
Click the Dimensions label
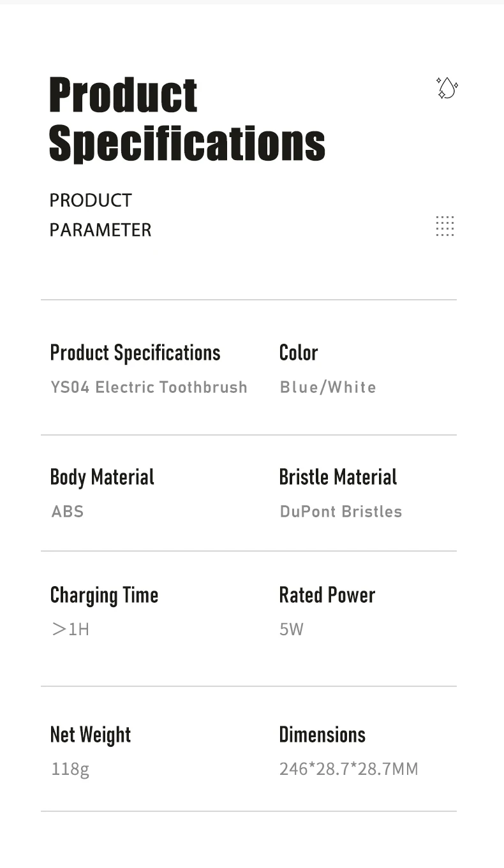[322, 735]
